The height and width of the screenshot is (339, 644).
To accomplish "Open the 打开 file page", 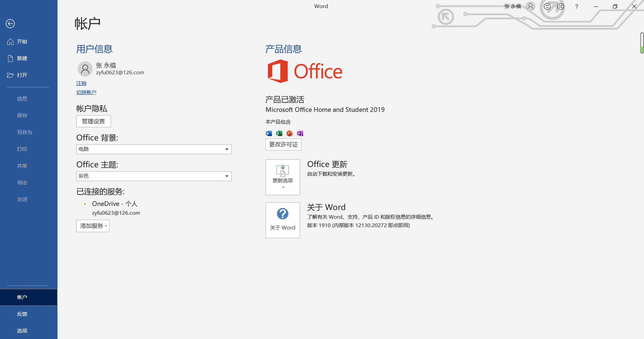I will (x=29, y=75).
